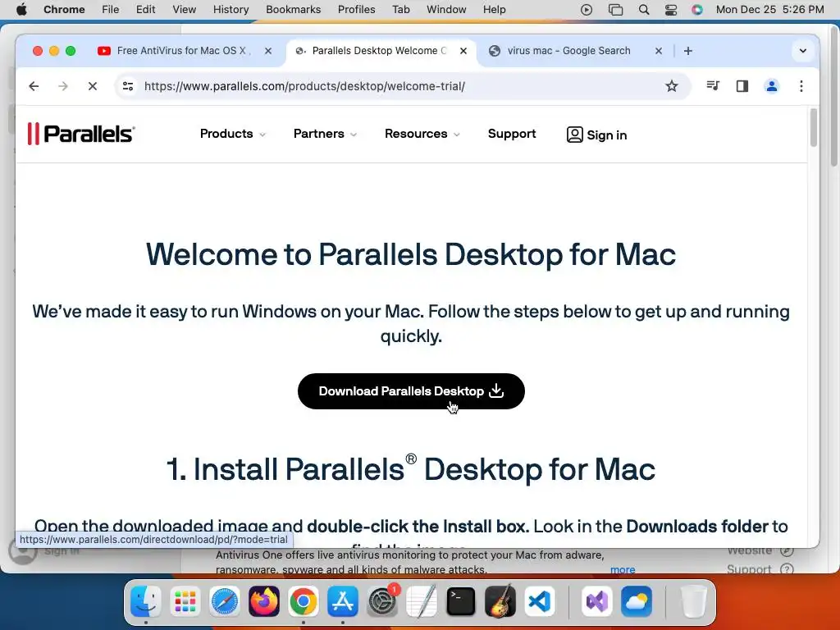Open the Help menu
The image size is (840, 630).
(x=494, y=10)
